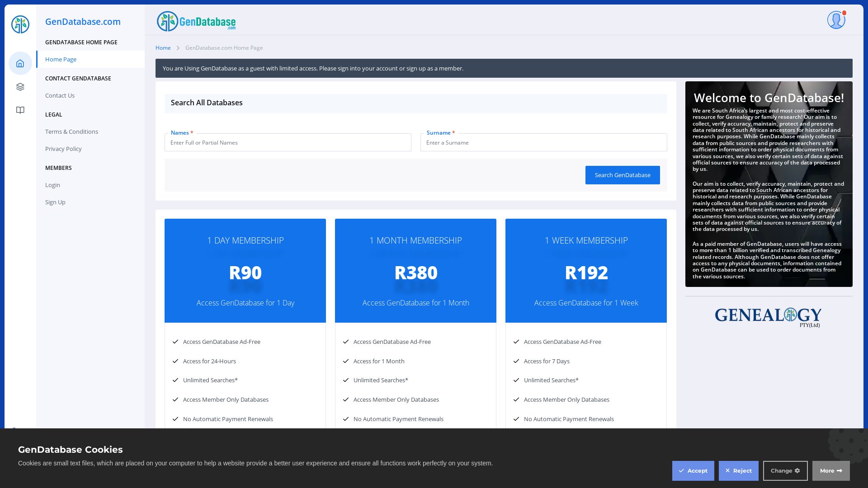Viewport: 868px width, 488px height.
Task: Open the user profile avatar icon
Action: [836, 20]
